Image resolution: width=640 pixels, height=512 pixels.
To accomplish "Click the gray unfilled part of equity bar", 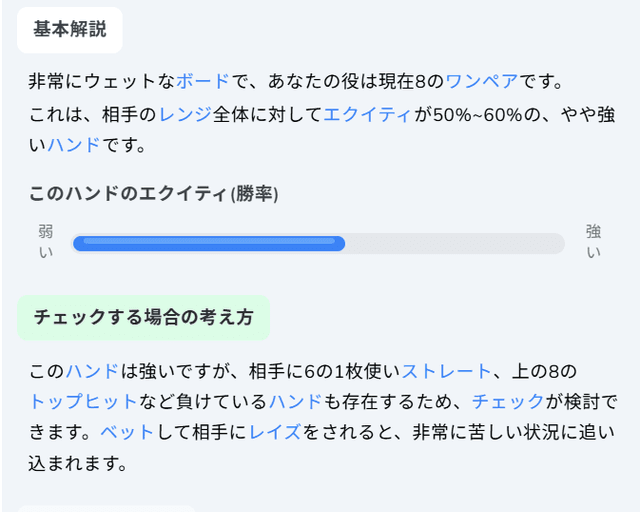I will pos(455,243).
